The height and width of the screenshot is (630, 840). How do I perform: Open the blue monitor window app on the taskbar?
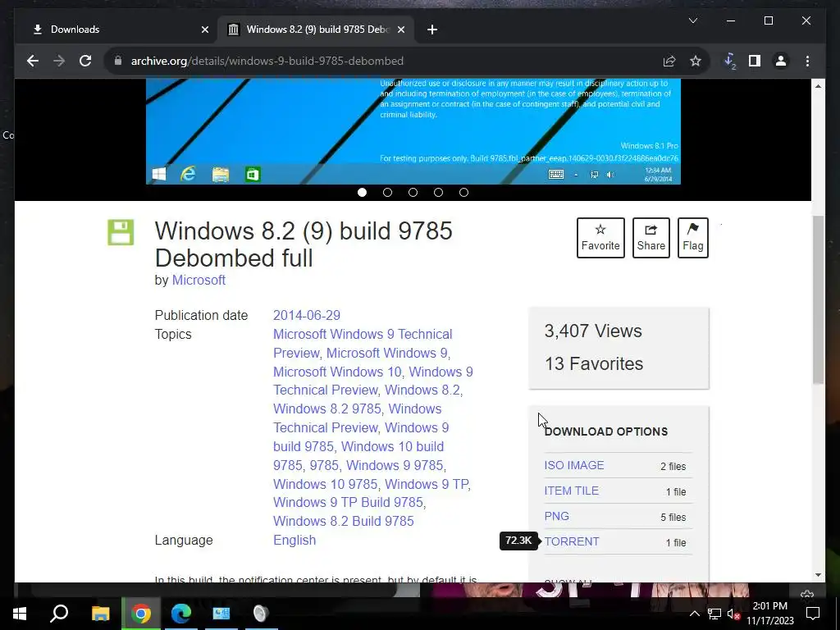(221, 614)
